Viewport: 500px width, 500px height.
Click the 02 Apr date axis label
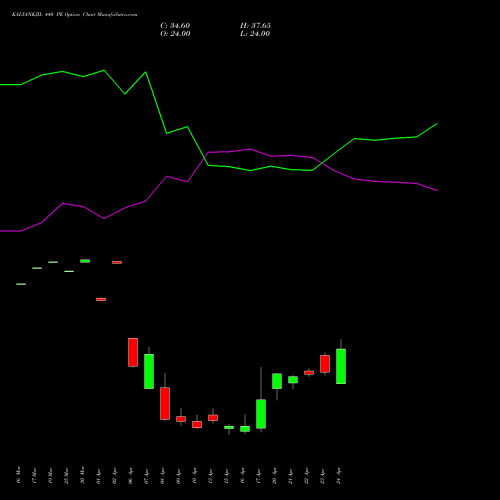tap(114, 475)
